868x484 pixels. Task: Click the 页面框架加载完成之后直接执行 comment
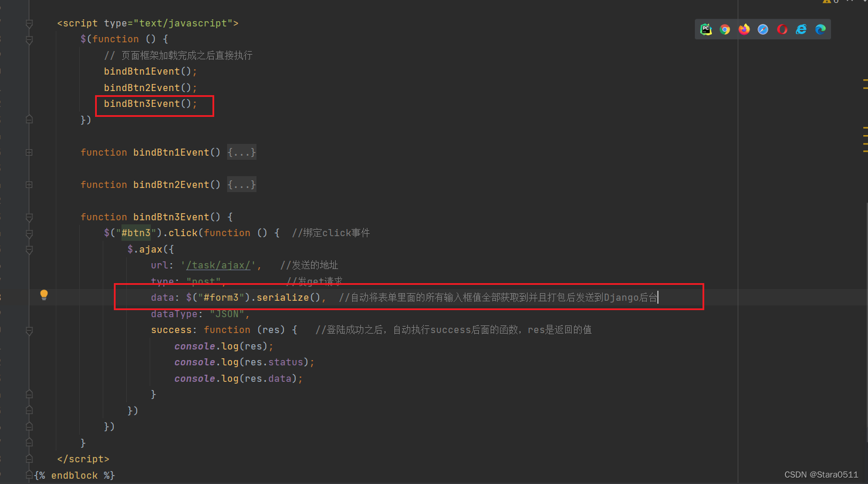(178, 56)
